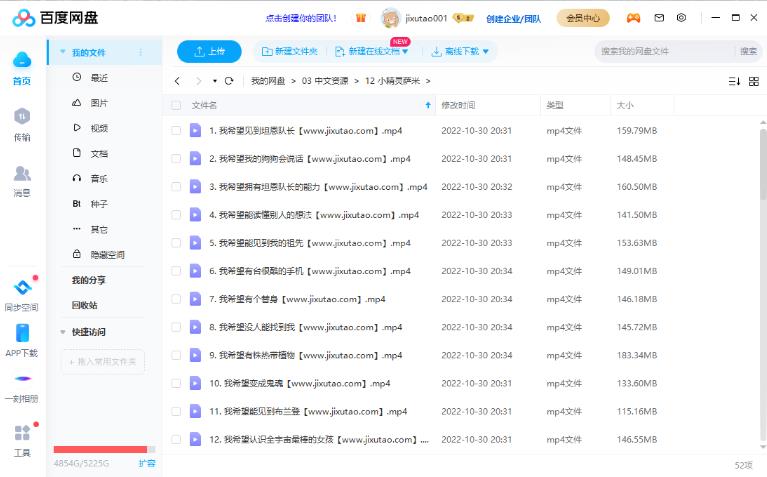
Task: Click the gift box icon in the title bar
Action: 361,18
